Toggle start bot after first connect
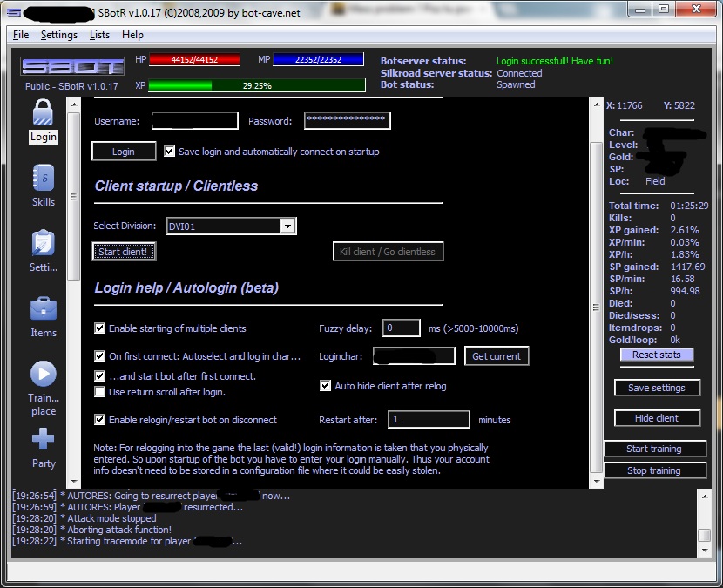This screenshot has height=588, width=723. (99, 375)
